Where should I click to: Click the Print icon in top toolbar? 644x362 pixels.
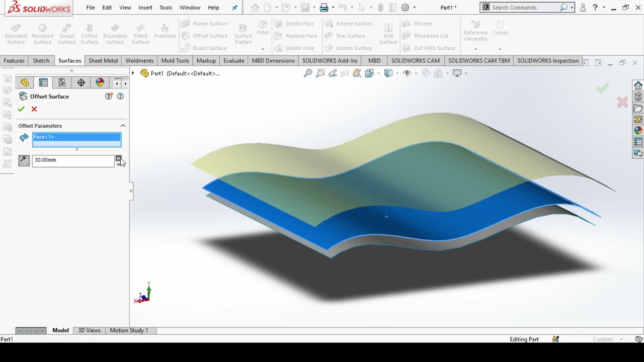[x=324, y=8]
